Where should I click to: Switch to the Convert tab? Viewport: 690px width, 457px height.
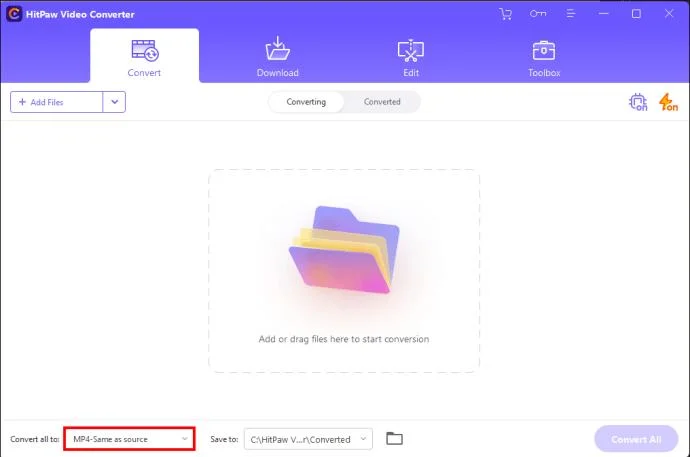click(x=144, y=56)
